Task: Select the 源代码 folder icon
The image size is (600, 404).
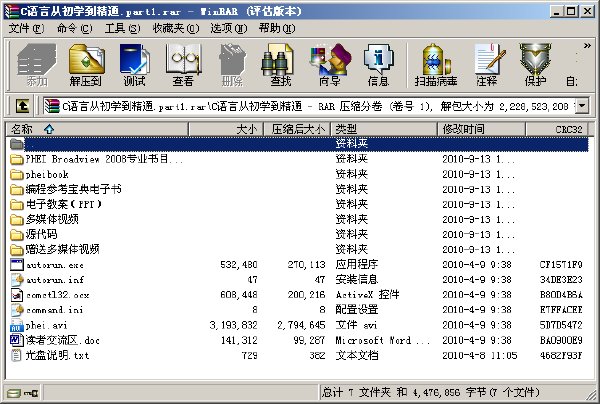Action: [x=17, y=235]
